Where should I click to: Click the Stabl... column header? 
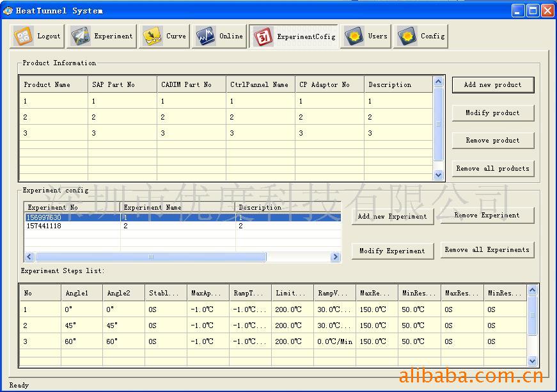pos(166,293)
